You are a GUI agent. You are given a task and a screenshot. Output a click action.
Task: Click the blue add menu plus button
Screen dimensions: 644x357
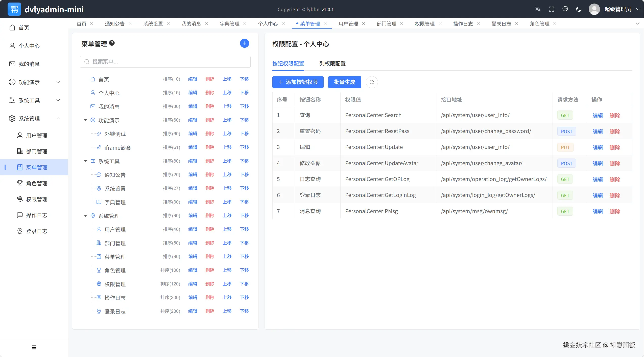(x=244, y=43)
